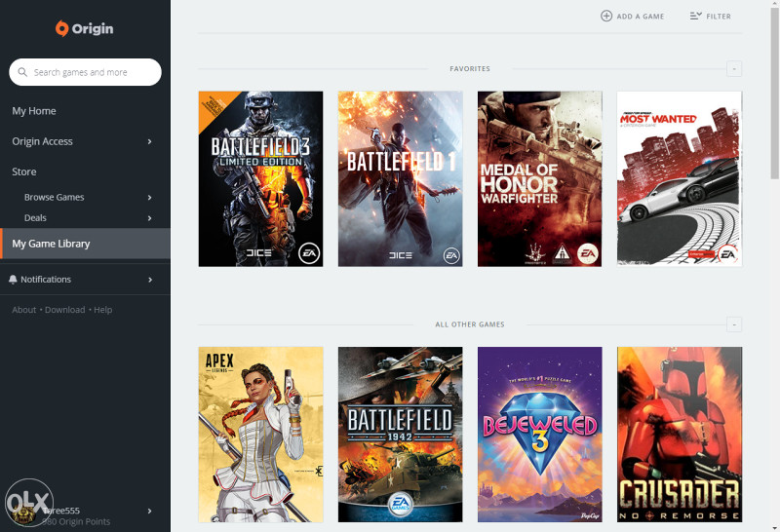Image resolution: width=780 pixels, height=532 pixels.
Task: Click the vertical scrollbar thumb
Action: pos(775,93)
